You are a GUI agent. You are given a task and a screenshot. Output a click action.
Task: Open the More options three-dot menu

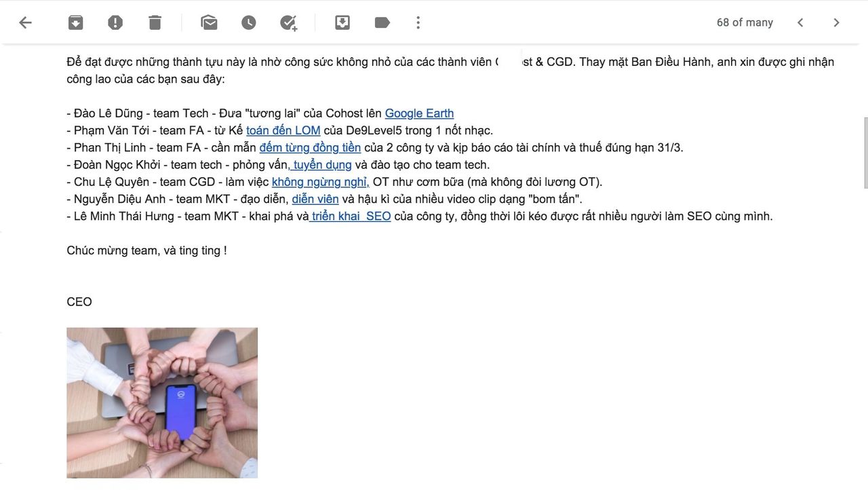418,22
